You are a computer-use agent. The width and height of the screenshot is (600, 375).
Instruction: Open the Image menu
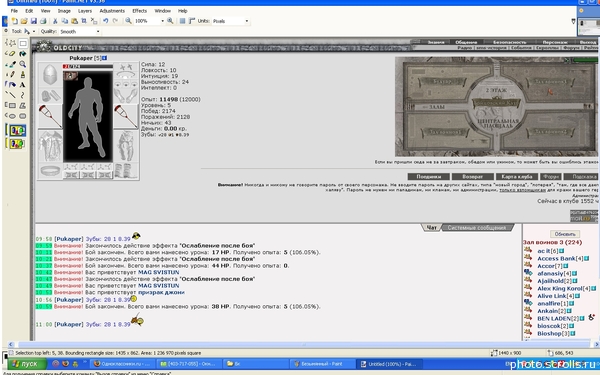[64, 11]
